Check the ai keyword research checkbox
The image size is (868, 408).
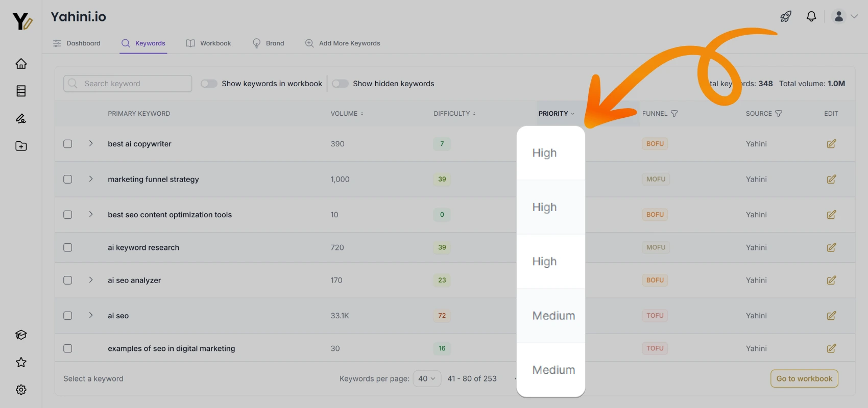pos(67,247)
